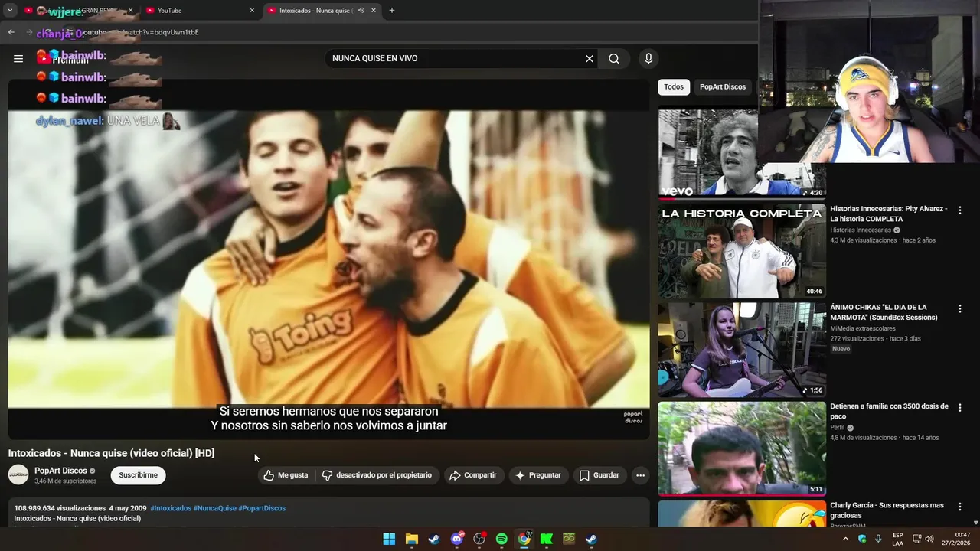
Task: Open OBS Studio from the taskbar
Action: tap(479, 539)
